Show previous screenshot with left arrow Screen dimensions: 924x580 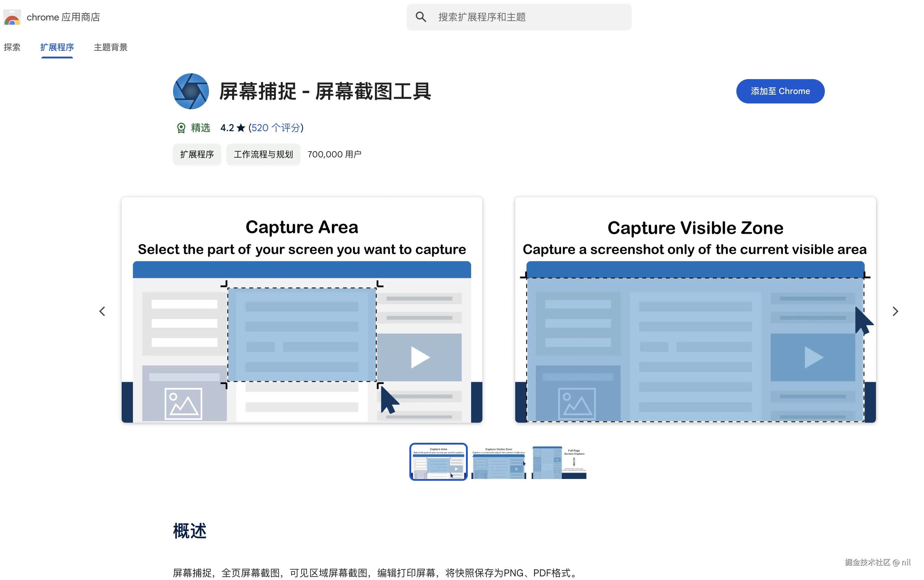(x=102, y=311)
